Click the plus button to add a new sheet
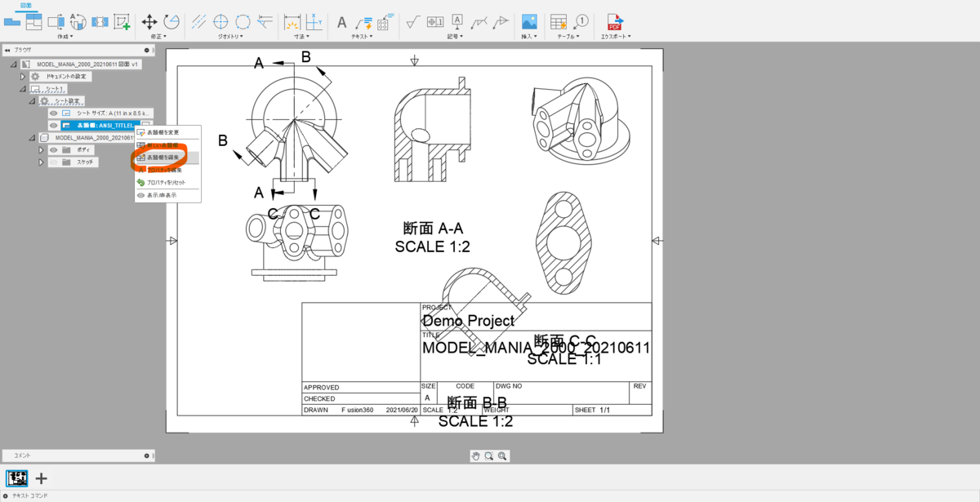The height and width of the screenshot is (502, 980). (40, 478)
